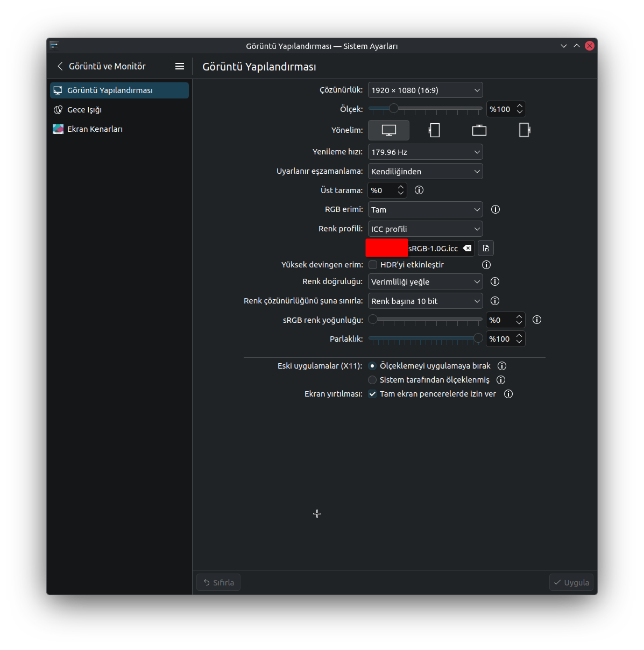Maximize the Sistem Ayarları window
Image resolution: width=644 pixels, height=650 pixels.
(577, 46)
